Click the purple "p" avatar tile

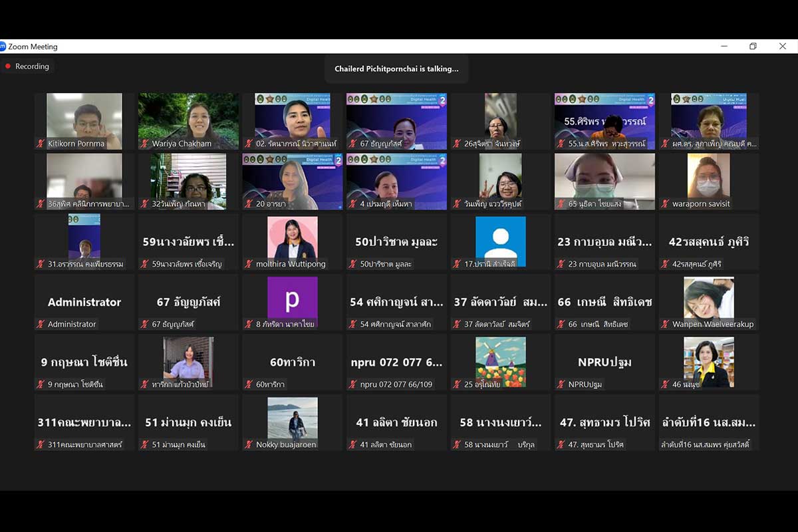(292, 301)
